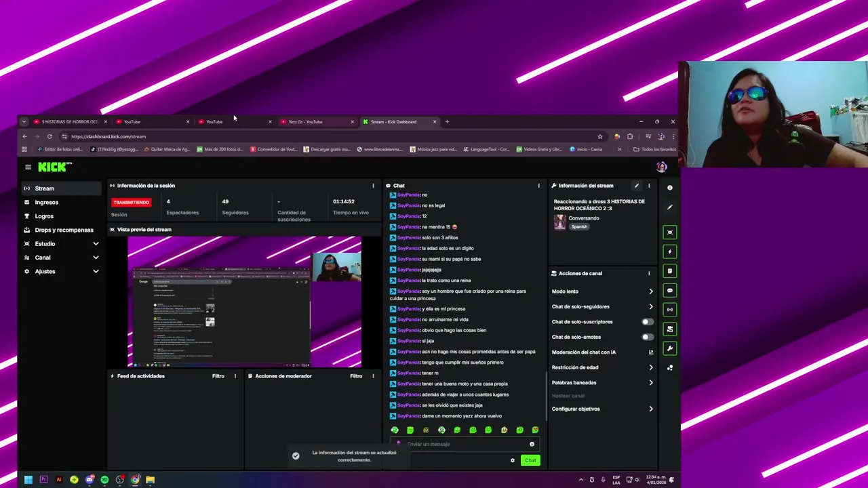The image size is (868, 488).
Task: Click the layout dots icon at sidebar bottom
Action: tap(670, 368)
